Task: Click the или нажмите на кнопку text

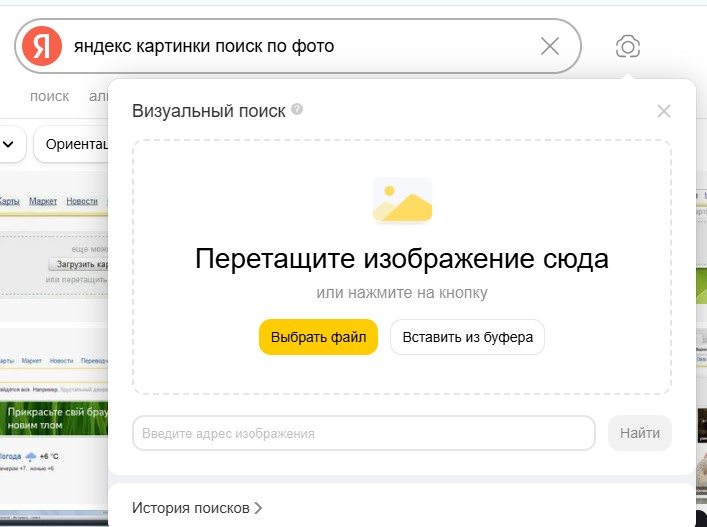Action: click(402, 293)
